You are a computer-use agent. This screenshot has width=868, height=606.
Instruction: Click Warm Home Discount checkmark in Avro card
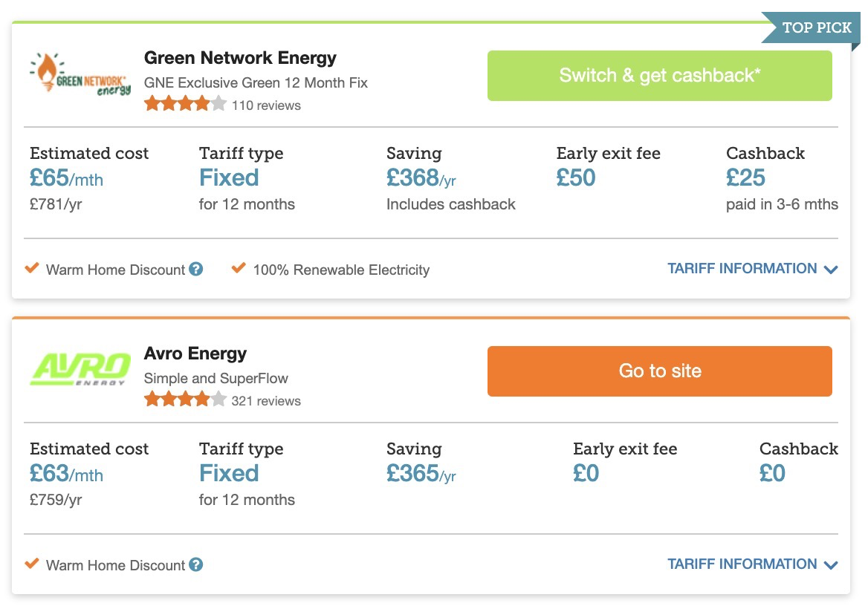[x=32, y=564]
